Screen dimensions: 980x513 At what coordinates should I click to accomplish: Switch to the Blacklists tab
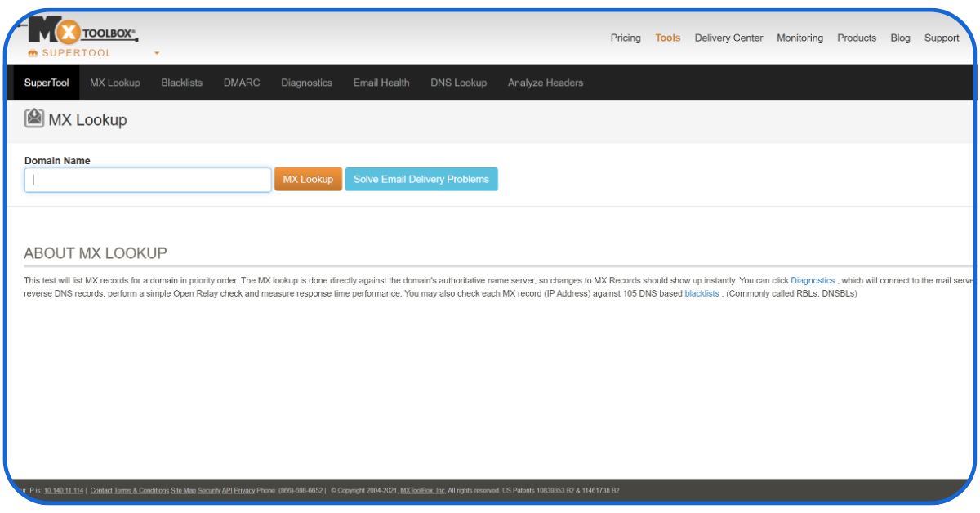(x=182, y=83)
